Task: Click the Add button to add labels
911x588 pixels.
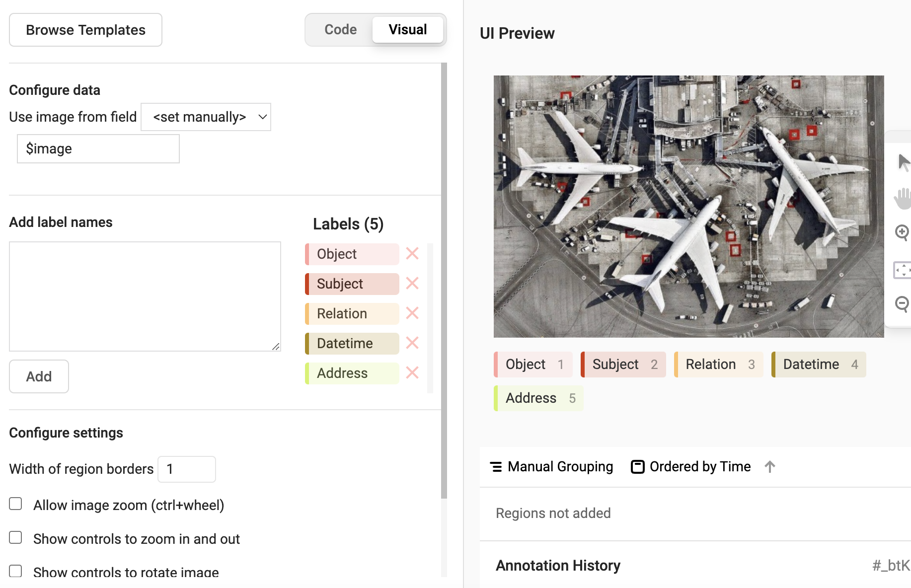Action: pyautogui.click(x=39, y=376)
